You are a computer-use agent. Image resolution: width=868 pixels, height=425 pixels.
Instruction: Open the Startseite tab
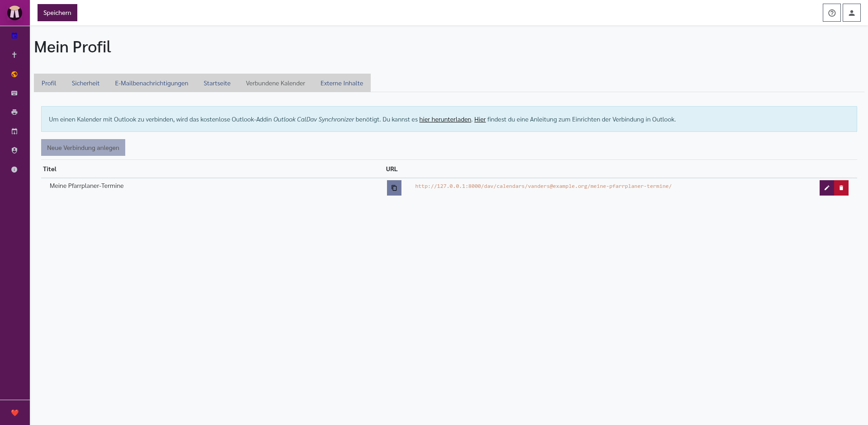(x=217, y=83)
